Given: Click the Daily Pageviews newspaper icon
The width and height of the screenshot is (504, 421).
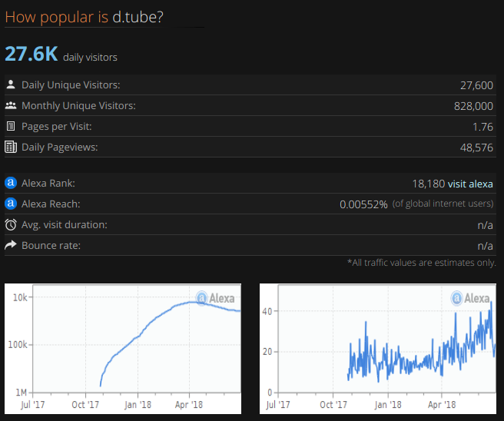Looking at the screenshot, I should click(11, 147).
